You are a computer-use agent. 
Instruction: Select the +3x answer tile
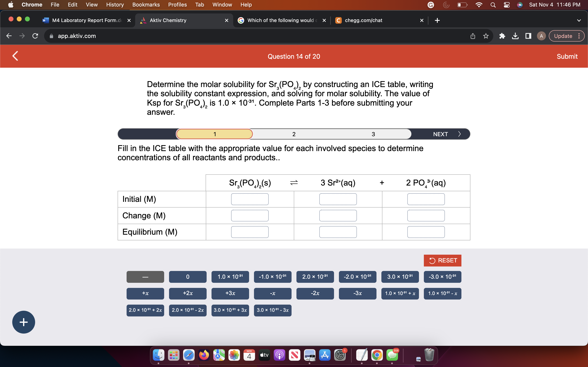pos(230,293)
